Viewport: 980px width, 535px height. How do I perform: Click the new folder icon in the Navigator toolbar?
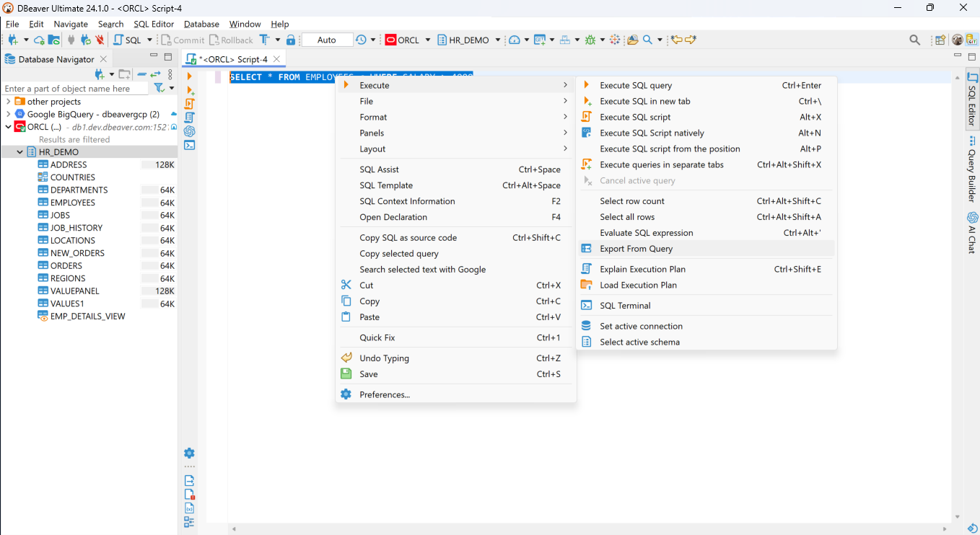(x=124, y=74)
